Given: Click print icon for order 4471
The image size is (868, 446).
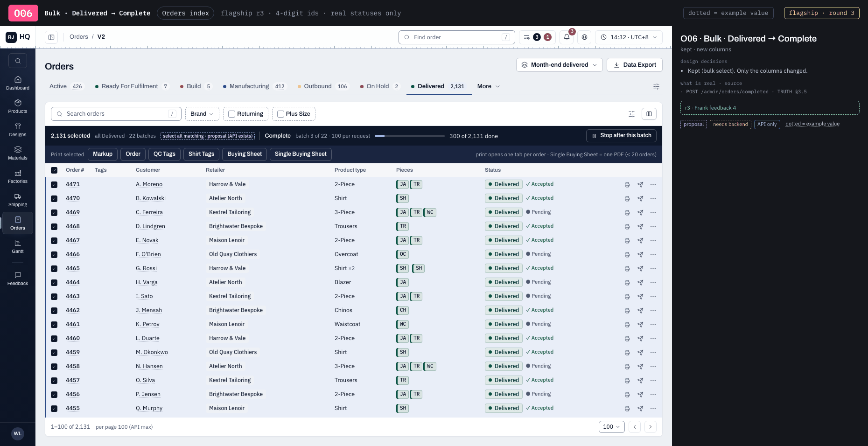Looking at the screenshot, I should pos(627,185).
